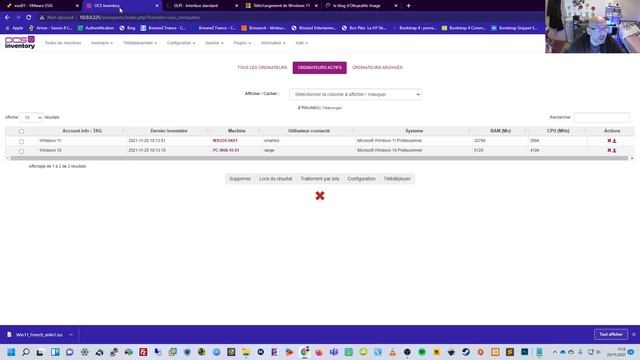Open Photoshop icon in the taskbar

pos(524,352)
